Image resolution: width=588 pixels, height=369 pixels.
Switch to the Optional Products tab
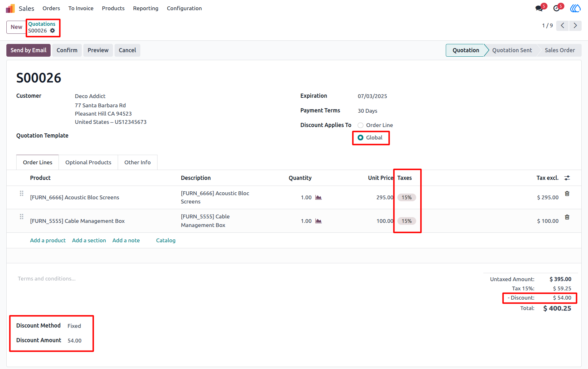click(x=88, y=162)
